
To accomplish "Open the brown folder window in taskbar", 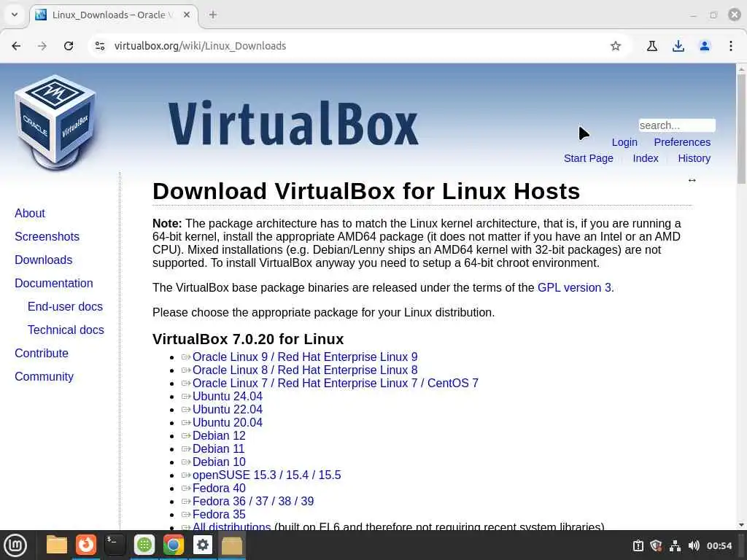I will click(x=232, y=545).
